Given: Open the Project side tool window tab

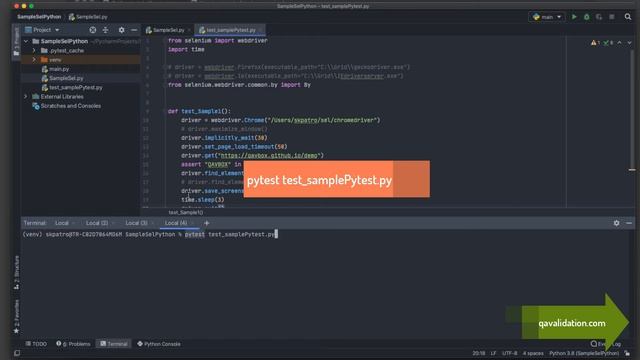Looking at the screenshot, I should coord(16,42).
